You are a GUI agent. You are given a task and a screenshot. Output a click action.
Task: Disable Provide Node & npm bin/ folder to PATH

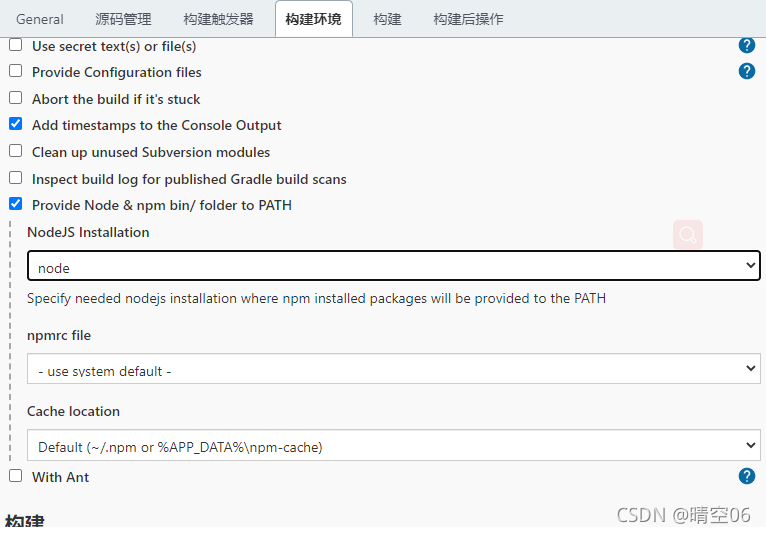(x=15, y=204)
